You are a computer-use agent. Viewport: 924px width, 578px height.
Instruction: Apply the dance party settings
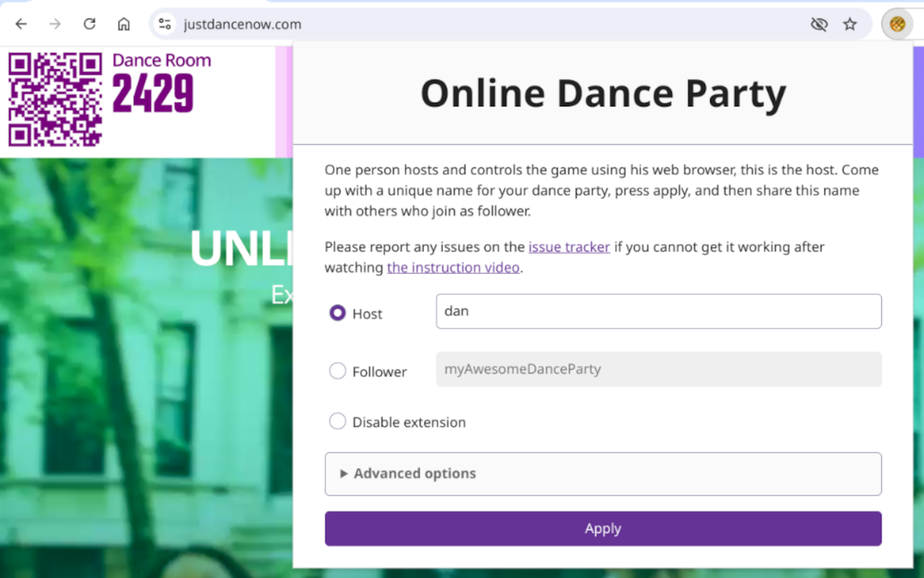pos(603,528)
